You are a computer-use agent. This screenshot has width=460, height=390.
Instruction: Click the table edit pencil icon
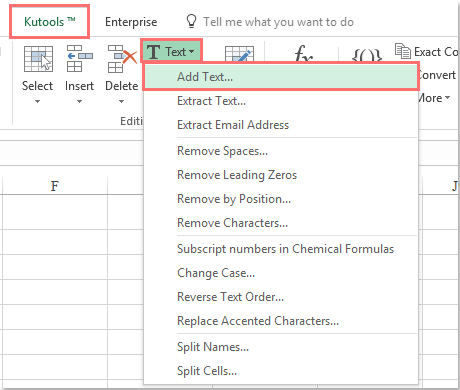point(239,54)
